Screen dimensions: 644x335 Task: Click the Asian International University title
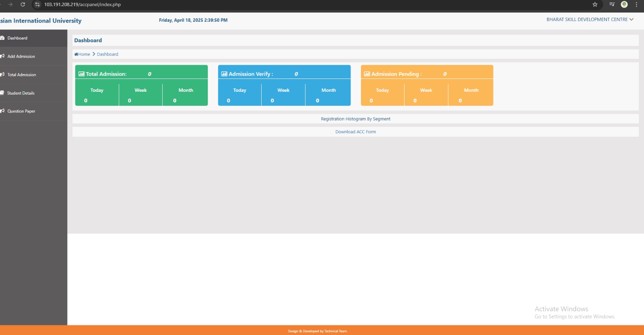[x=41, y=21]
